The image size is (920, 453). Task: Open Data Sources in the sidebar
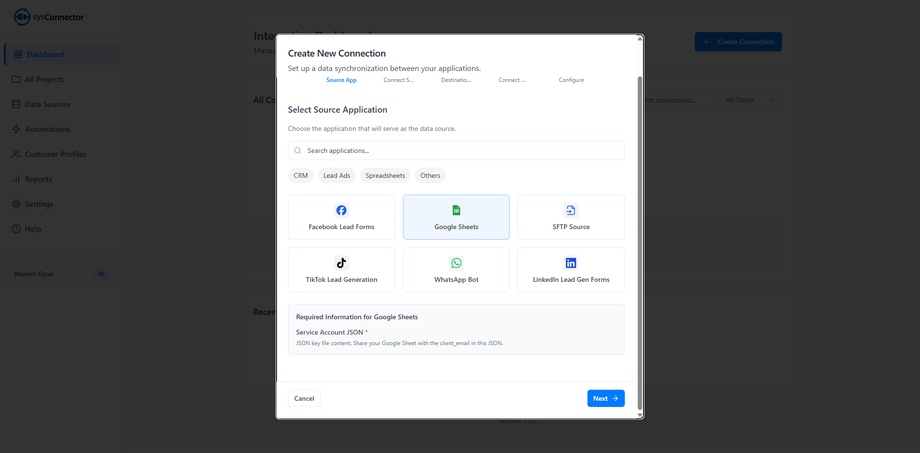point(61,104)
